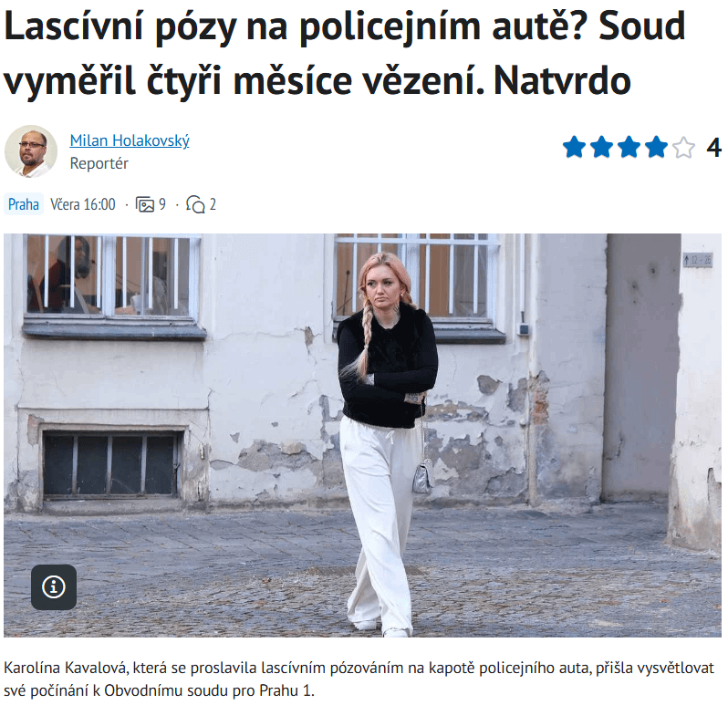Click the gallery count number 9
Image resolution: width=728 pixels, height=705 pixels.
point(162,204)
